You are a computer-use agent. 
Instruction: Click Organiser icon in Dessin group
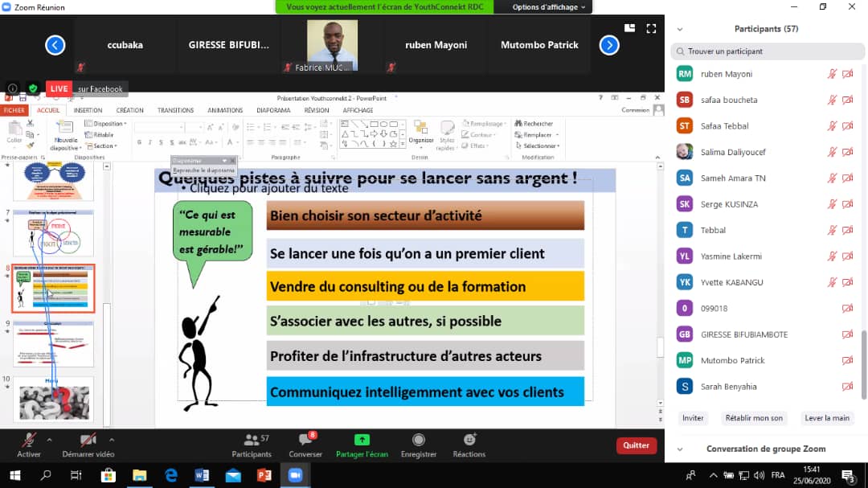click(420, 133)
